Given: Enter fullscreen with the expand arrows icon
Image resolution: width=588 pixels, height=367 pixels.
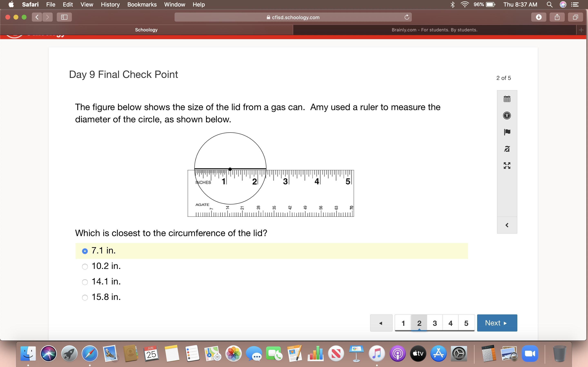Looking at the screenshot, I should click(507, 166).
